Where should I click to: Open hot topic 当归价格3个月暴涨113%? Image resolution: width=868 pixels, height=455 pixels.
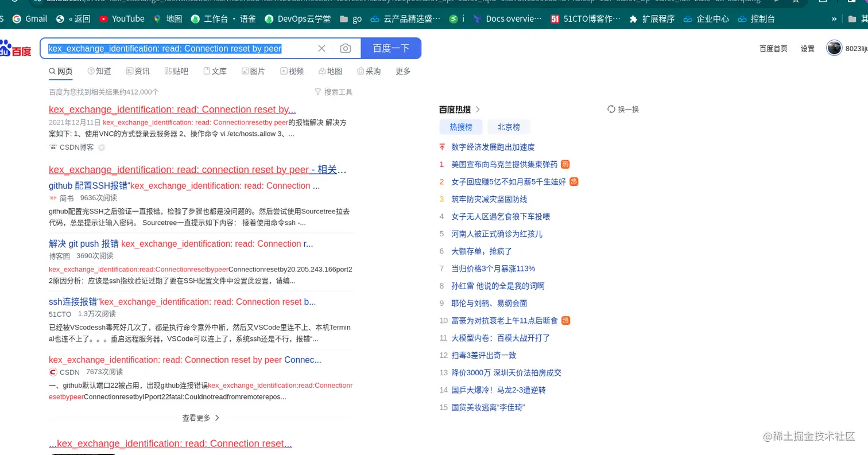[493, 269]
